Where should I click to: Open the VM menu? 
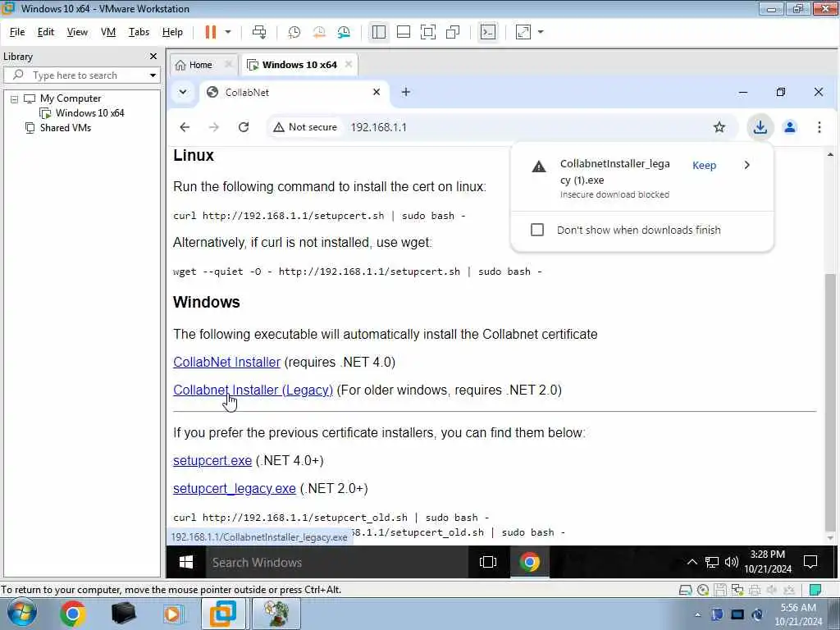coord(108,32)
